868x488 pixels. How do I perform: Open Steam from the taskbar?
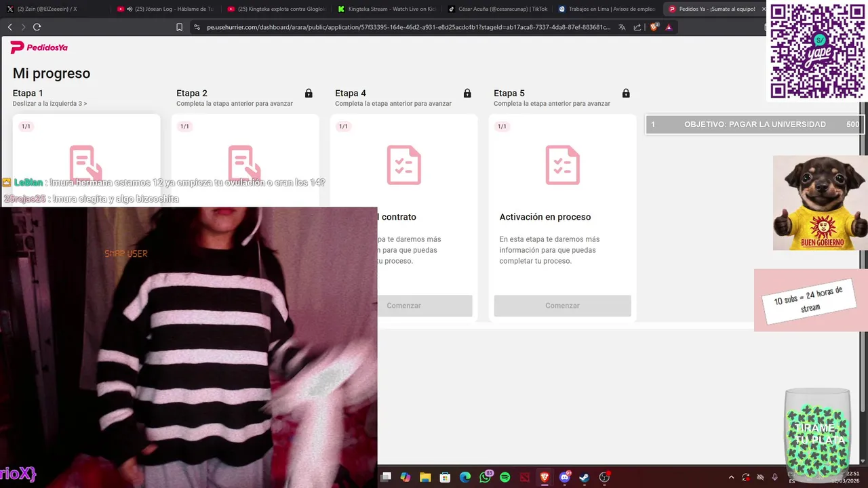[585, 477]
